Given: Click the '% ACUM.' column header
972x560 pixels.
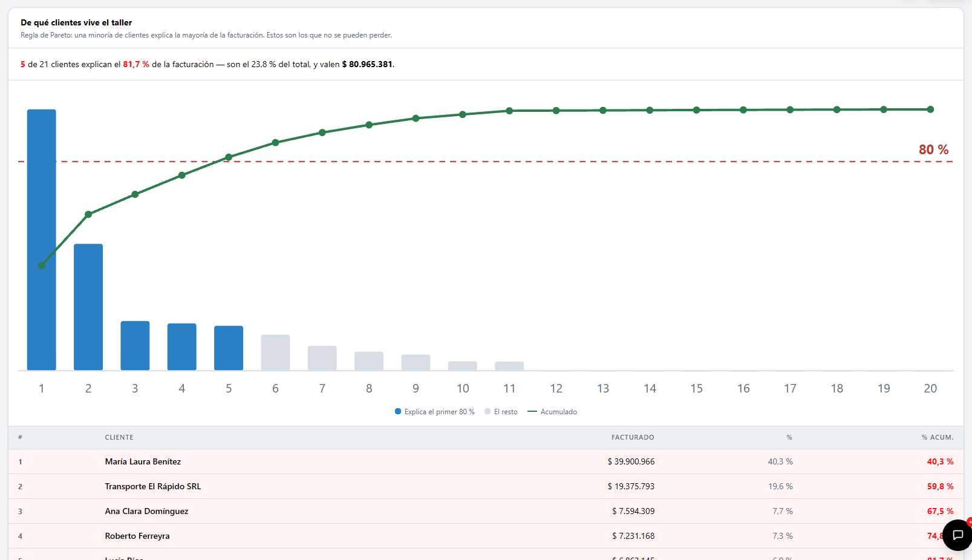Looking at the screenshot, I should (x=938, y=437).
